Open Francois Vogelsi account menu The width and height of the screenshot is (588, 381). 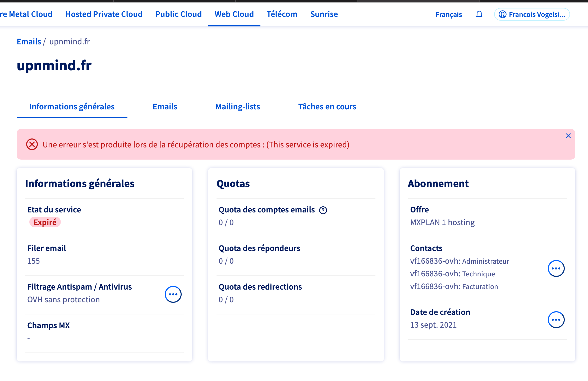click(x=532, y=14)
